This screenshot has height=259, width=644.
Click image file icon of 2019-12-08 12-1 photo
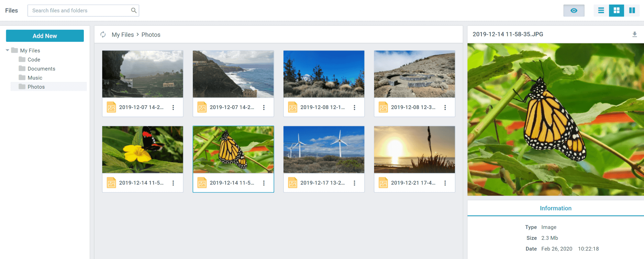[x=293, y=107]
